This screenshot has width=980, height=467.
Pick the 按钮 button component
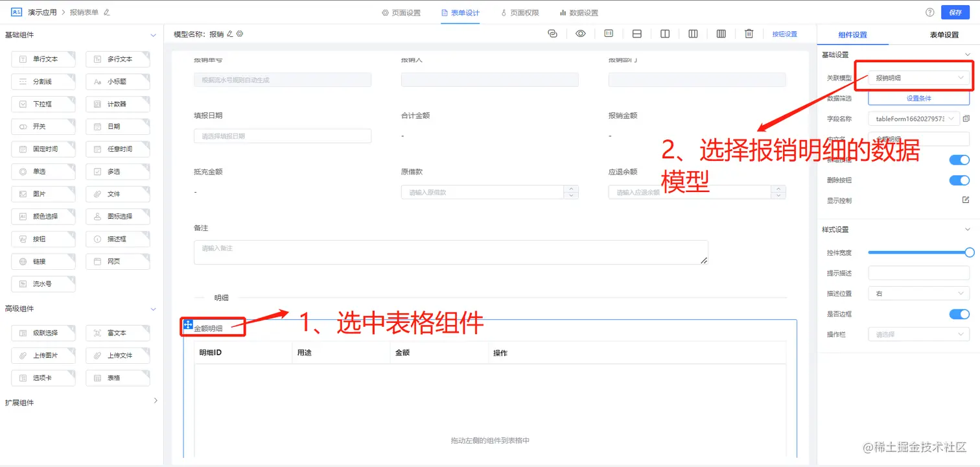click(43, 239)
